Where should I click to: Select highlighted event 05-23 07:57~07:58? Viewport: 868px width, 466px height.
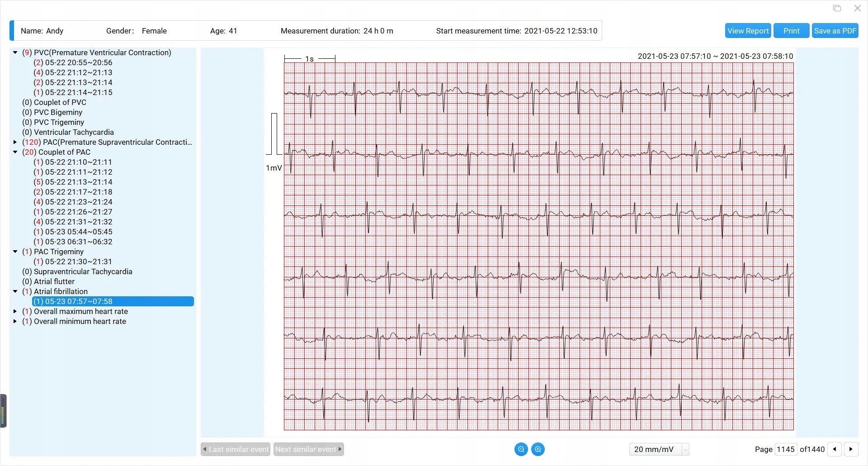click(113, 301)
